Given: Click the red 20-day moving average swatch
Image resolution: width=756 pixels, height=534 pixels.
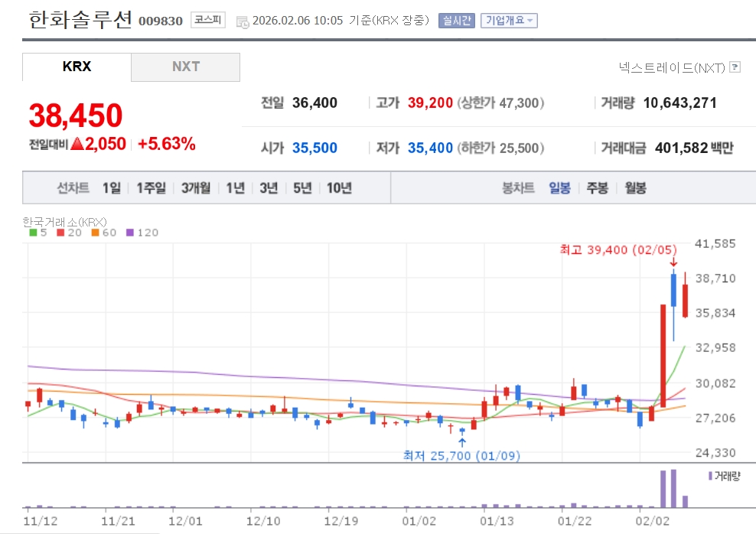Looking at the screenshot, I should point(60,233).
